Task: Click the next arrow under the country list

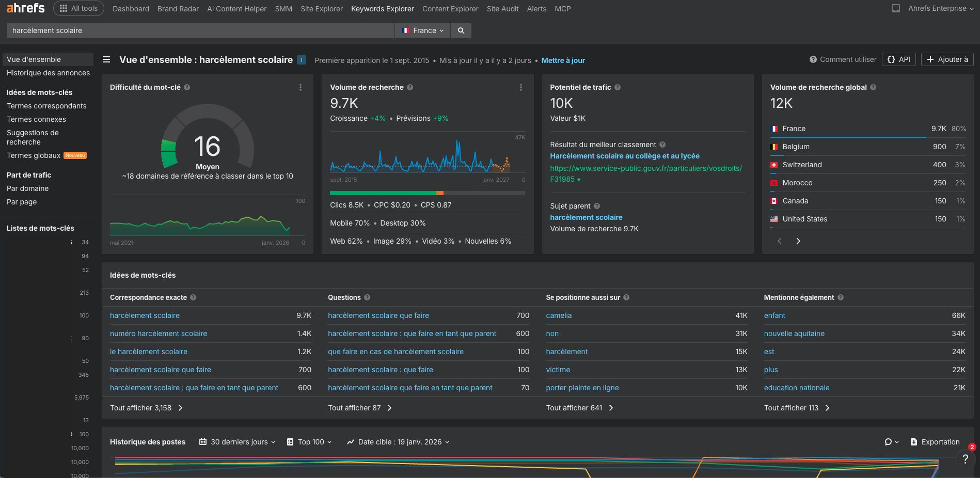Action: [x=798, y=241]
